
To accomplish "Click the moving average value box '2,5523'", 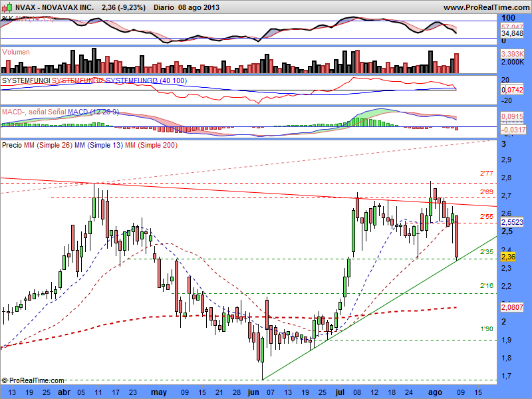I will 512,222.
